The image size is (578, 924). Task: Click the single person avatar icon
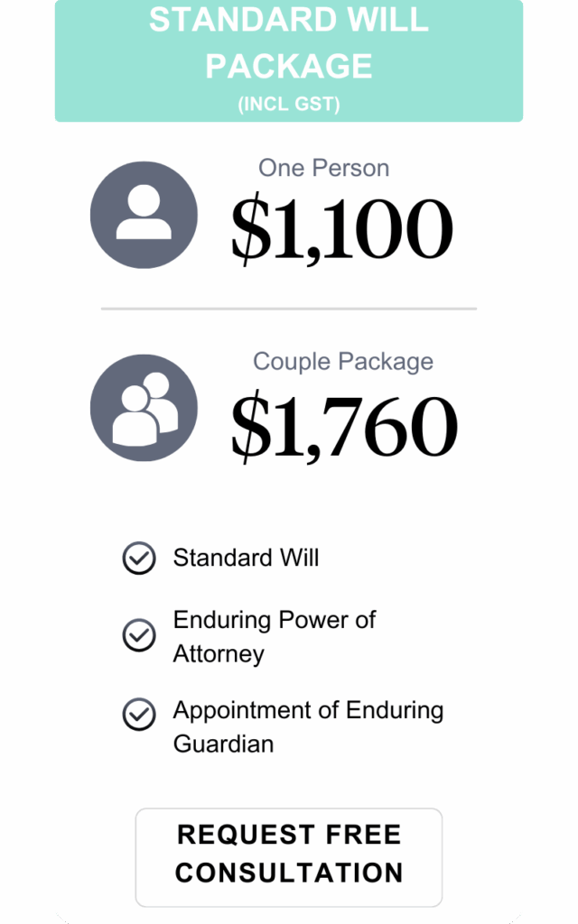pos(144,215)
